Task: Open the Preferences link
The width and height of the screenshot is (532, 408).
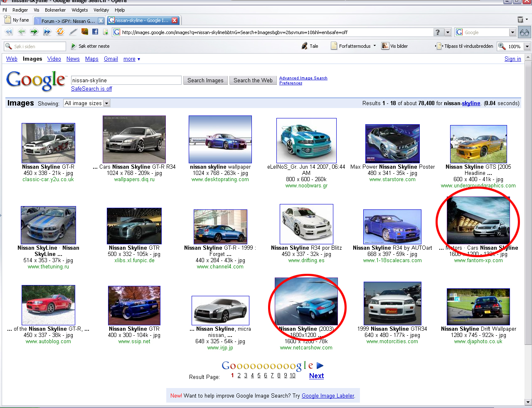Action: click(x=291, y=83)
